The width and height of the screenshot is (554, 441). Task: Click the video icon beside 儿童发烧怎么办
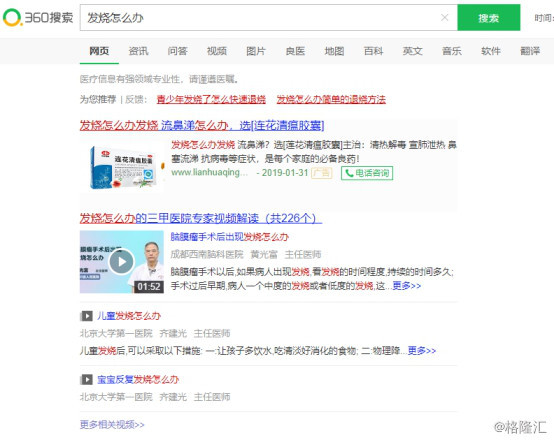coord(86,316)
